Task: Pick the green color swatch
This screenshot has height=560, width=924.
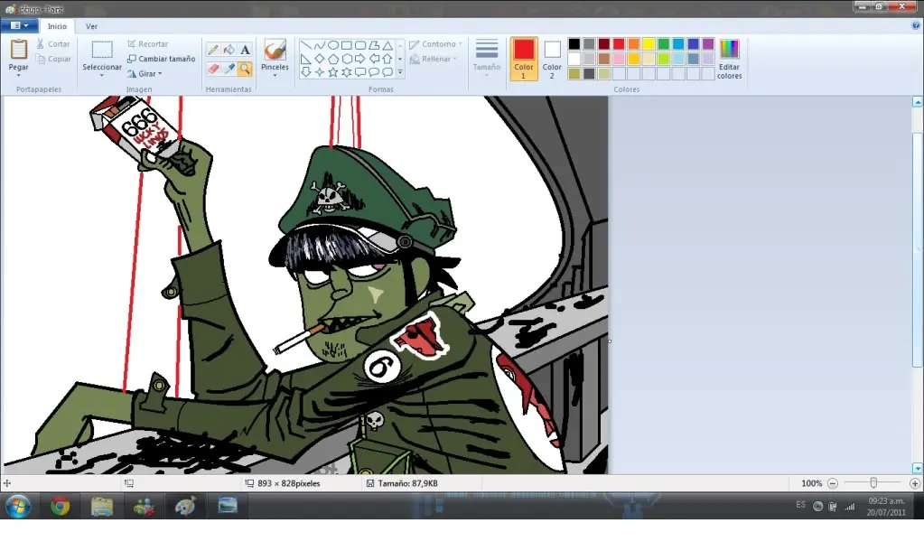Action: pos(664,43)
